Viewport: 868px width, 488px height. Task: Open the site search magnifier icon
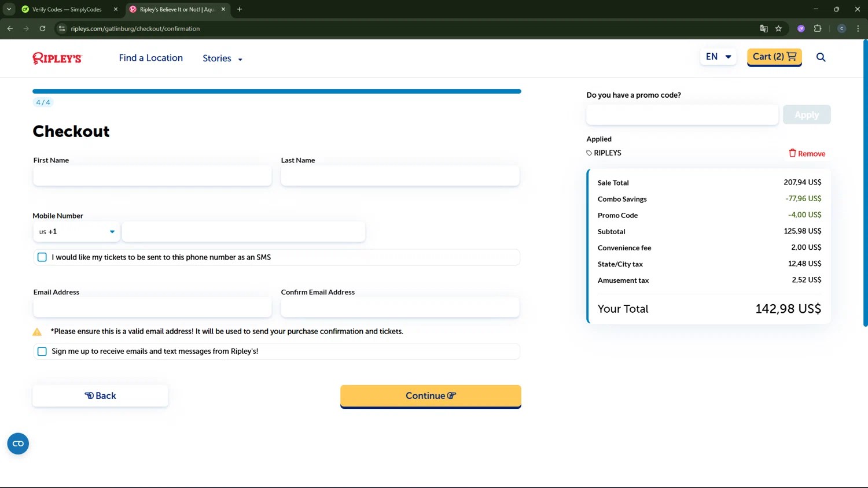click(x=821, y=57)
